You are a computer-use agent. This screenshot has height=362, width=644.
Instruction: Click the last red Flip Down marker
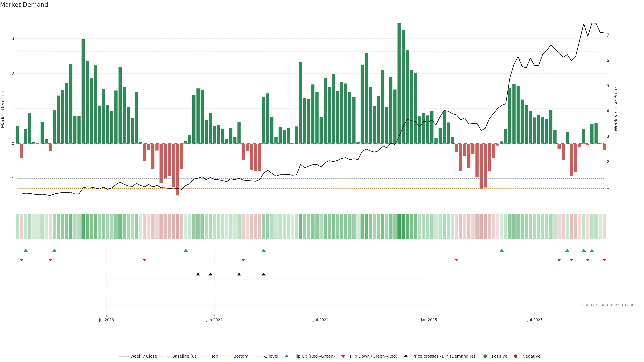(x=604, y=260)
